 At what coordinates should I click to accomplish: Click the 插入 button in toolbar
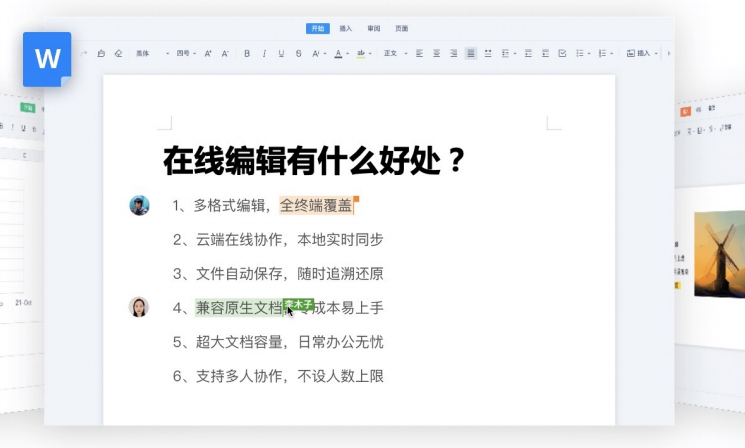click(640, 53)
